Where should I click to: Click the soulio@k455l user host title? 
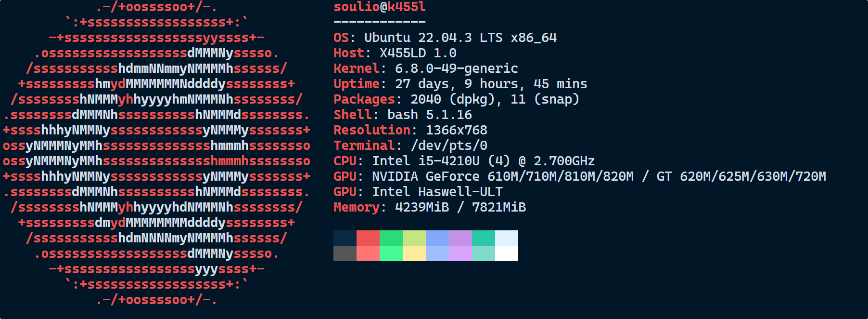click(x=380, y=7)
